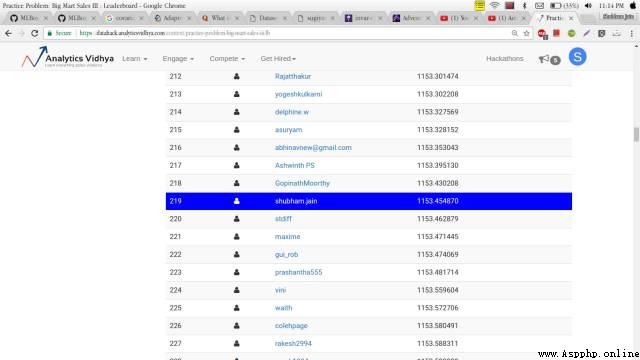Click user icon in gui_rob row

(x=237, y=254)
